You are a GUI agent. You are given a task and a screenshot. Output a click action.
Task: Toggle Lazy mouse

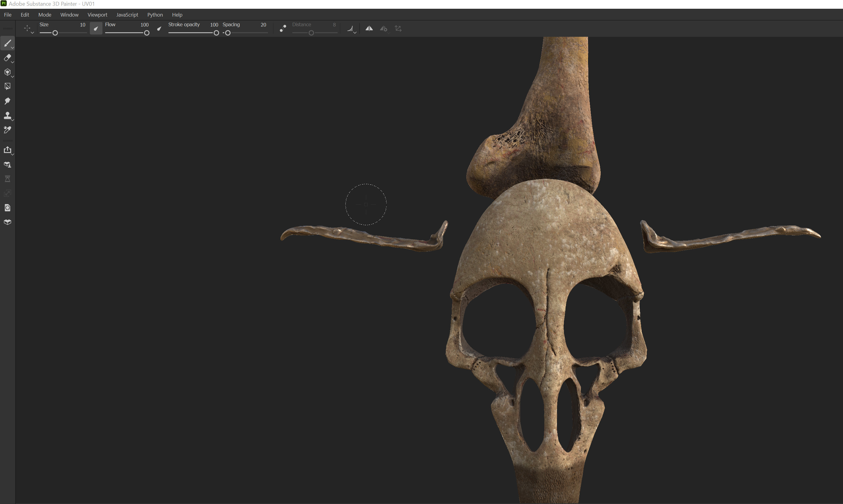(283, 29)
